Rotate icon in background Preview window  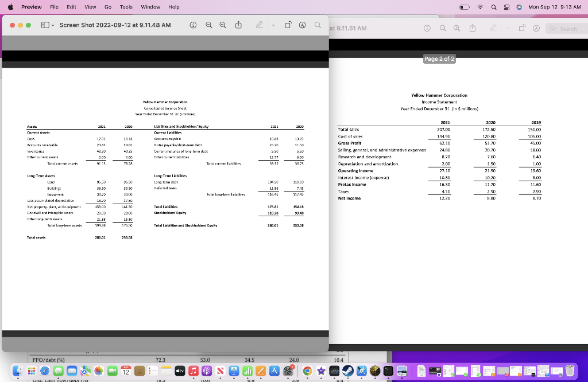522,29
